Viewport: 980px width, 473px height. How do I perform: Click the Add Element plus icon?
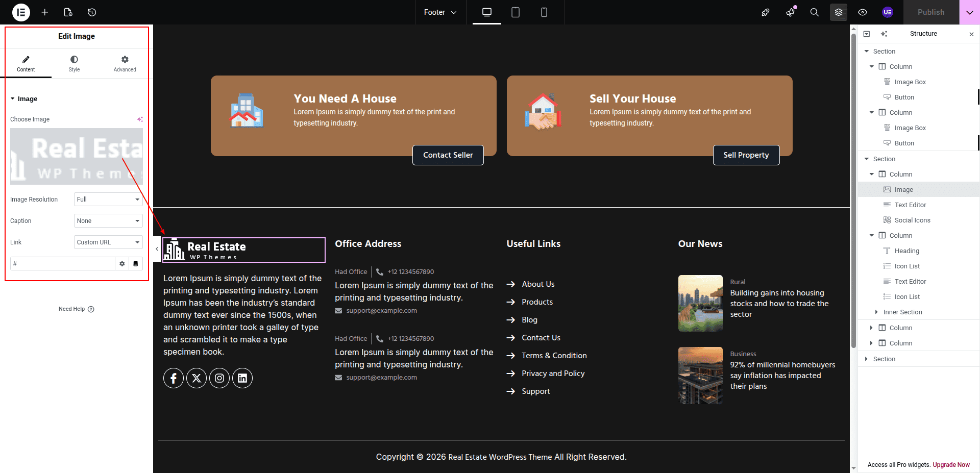tap(45, 12)
